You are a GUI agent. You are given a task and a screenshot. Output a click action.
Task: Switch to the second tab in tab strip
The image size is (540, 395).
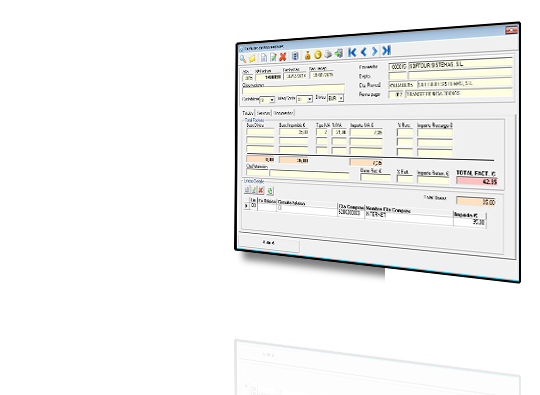(x=263, y=113)
